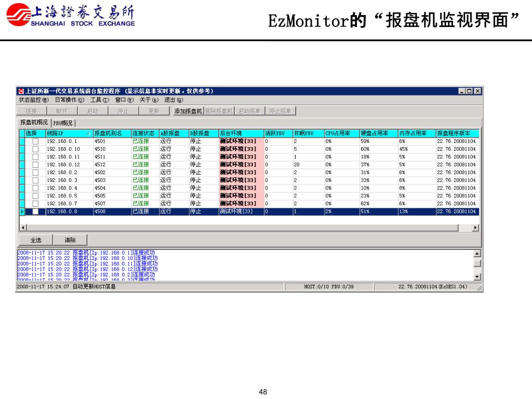Tick the checkbox for 192.168.0.5
Image resolution: width=532 pixels, height=399 pixels.
(x=35, y=196)
